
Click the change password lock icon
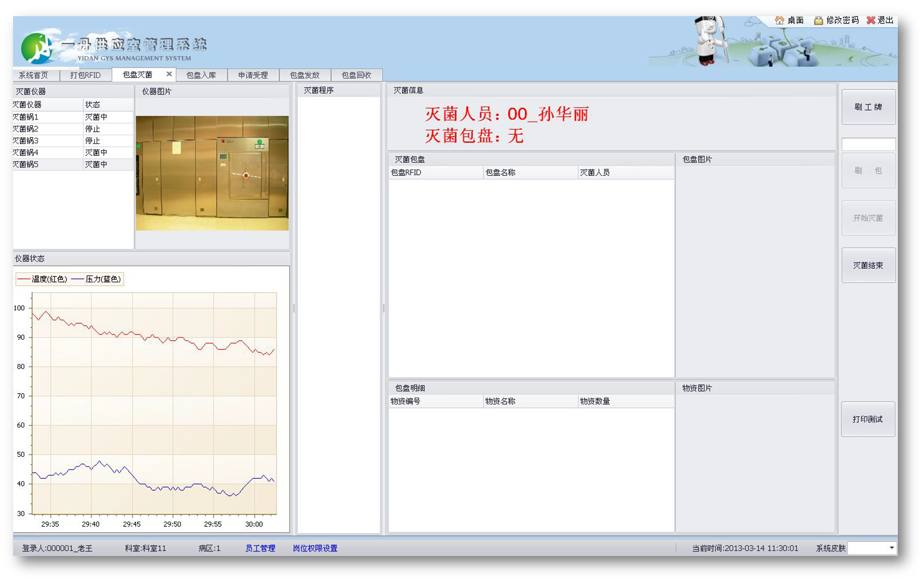[x=819, y=21]
